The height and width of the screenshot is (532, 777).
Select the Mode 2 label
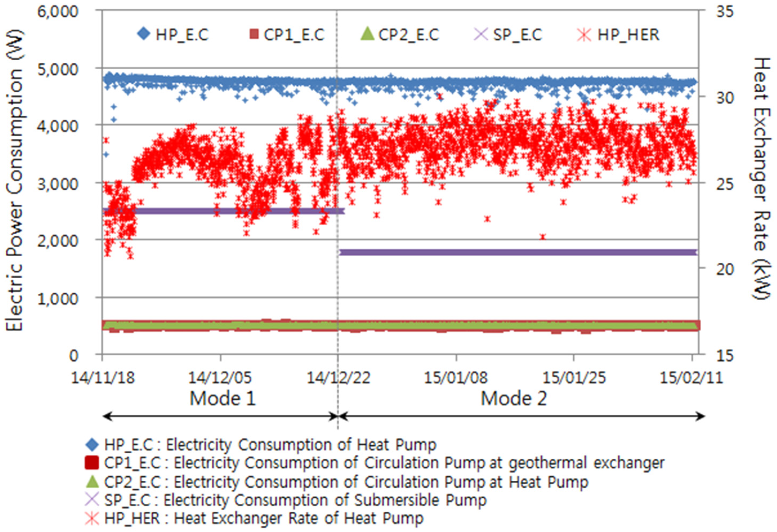(514, 398)
